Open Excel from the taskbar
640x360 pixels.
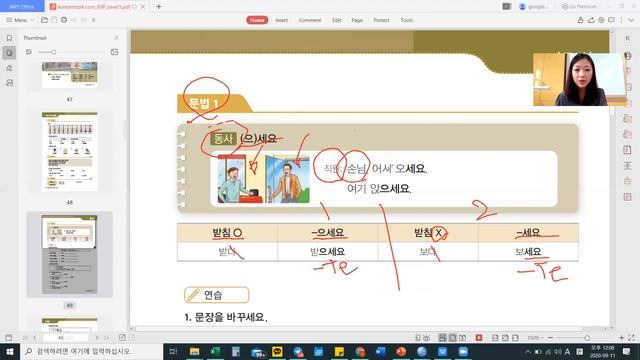[x=215, y=351]
